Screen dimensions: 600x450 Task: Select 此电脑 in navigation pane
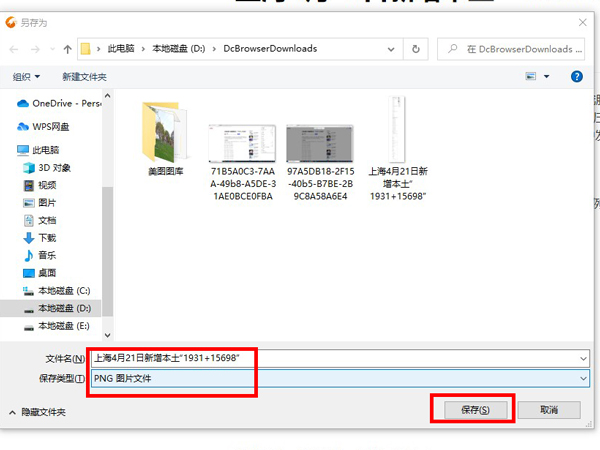[x=38, y=150]
